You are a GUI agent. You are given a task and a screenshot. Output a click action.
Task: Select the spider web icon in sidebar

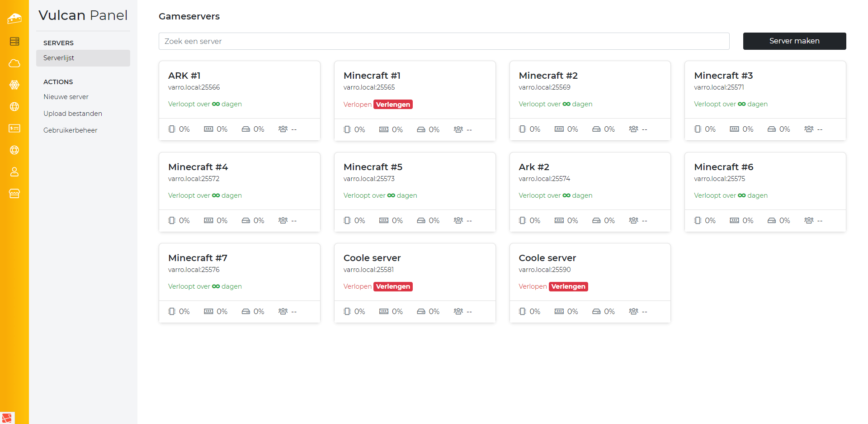coord(14,85)
